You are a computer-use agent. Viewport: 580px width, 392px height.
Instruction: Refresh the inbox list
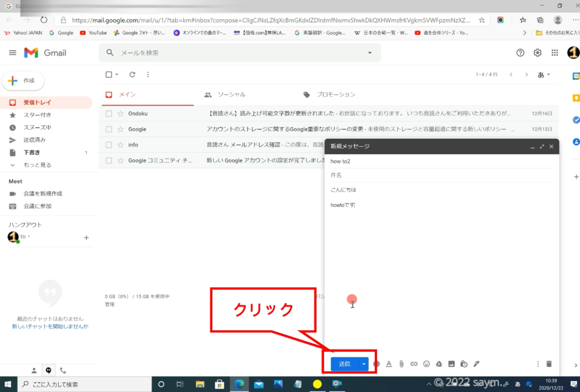click(133, 74)
